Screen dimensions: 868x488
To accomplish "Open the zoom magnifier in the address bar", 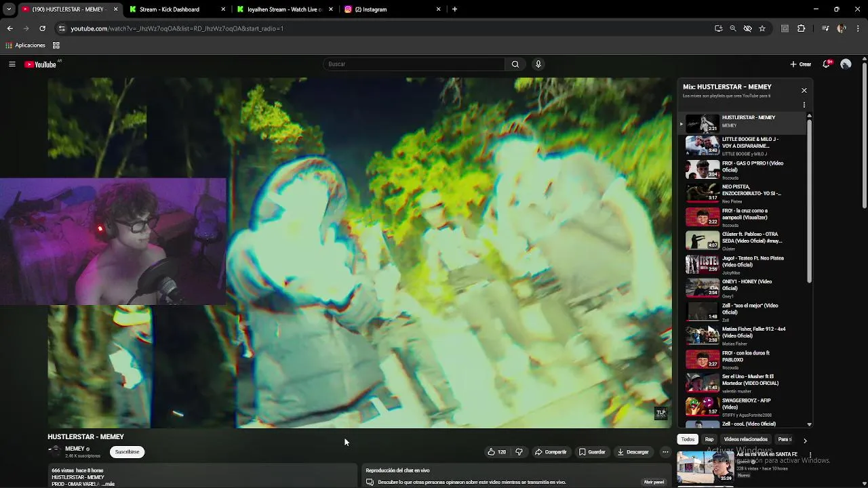I will 733,28.
